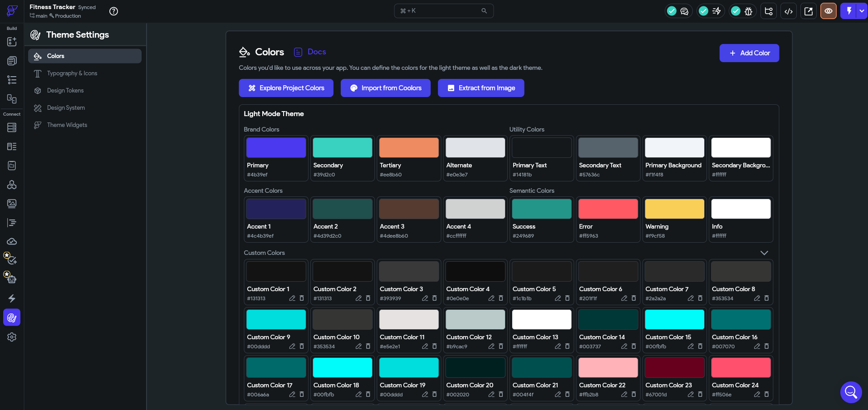The image size is (868, 410).
Task: Select the Warning yellow color swatch
Action: pyautogui.click(x=675, y=209)
